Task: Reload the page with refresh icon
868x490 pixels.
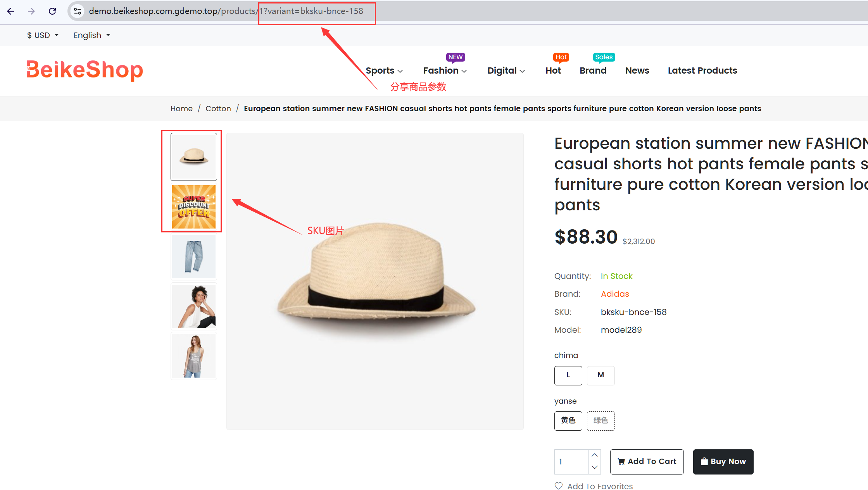Action: tap(52, 11)
